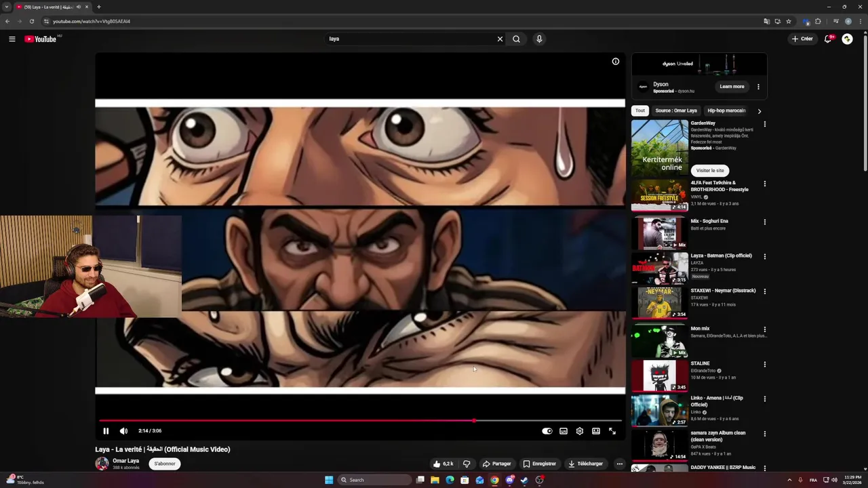Select the Source : Omar Laya chip
The height and width of the screenshot is (488, 868).
click(676, 110)
